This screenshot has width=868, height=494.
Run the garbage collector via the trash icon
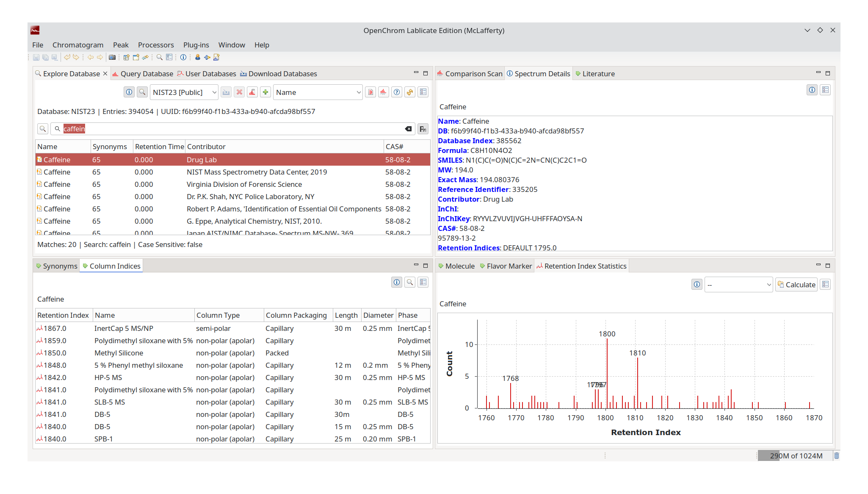pyautogui.click(x=836, y=456)
